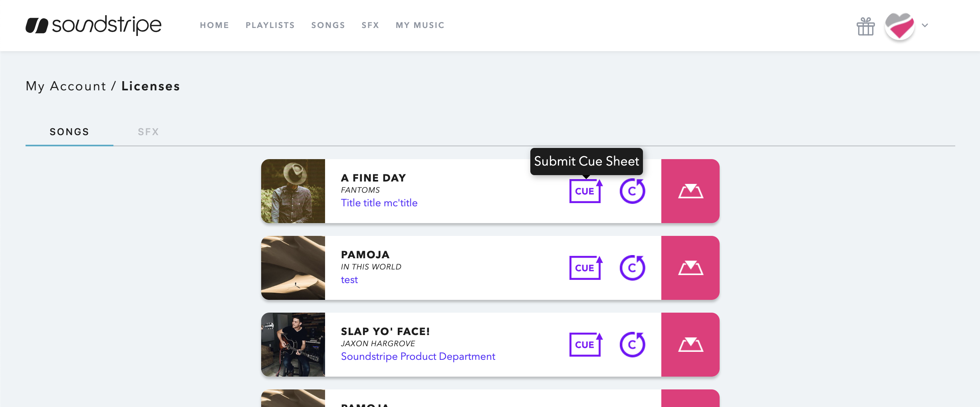Open the heart profile avatar menu

pyautogui.click(x=900, y=26)
